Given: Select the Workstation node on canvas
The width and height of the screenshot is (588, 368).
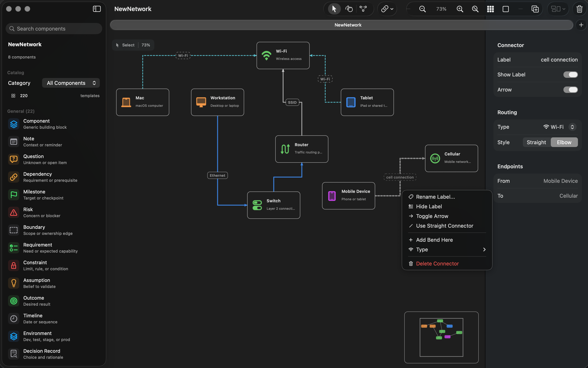Looking at the screenshot, I should (x=217, y=102).
